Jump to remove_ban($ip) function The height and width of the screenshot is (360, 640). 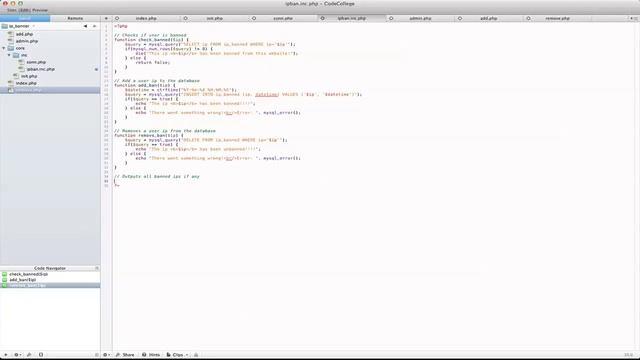tap(50, 285)
